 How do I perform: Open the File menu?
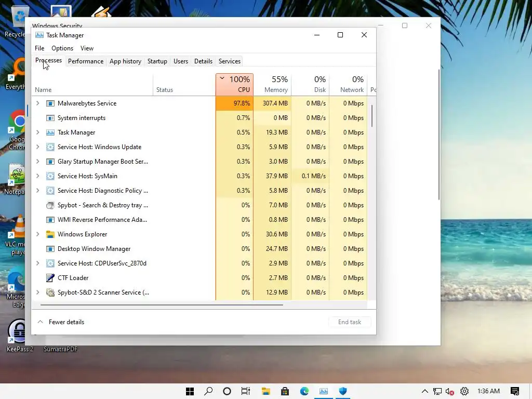click(x=39, y=48)
